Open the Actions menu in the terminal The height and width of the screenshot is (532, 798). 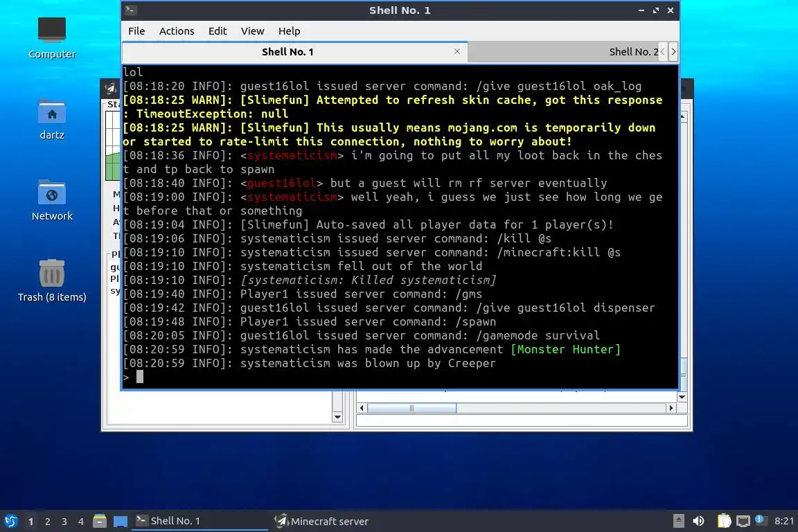177,31
